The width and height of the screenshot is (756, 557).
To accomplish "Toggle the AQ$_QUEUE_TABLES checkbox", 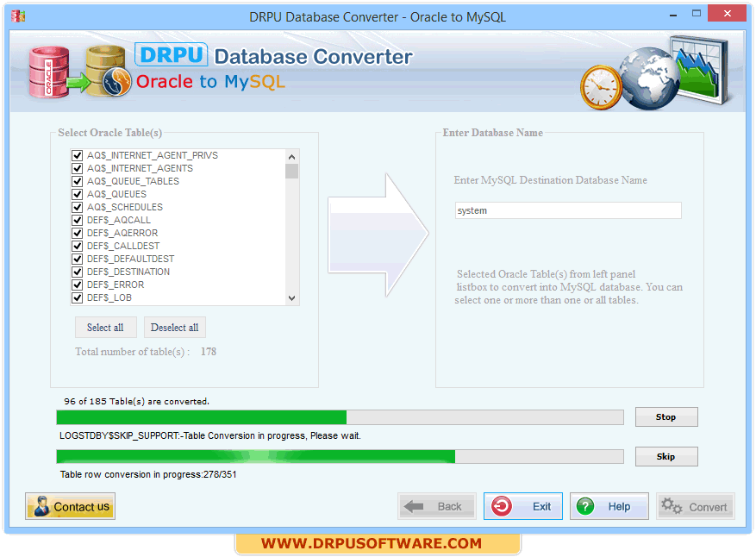I will 77,181.
